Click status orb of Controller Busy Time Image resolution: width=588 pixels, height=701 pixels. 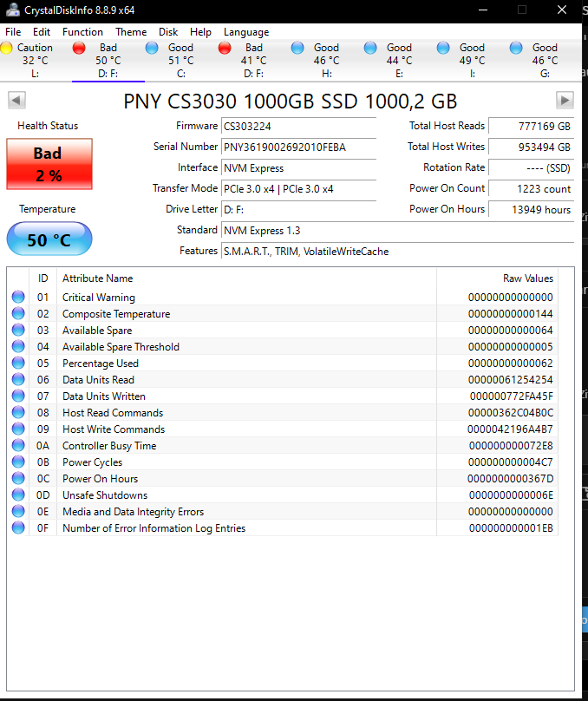[x=18, y=445]
